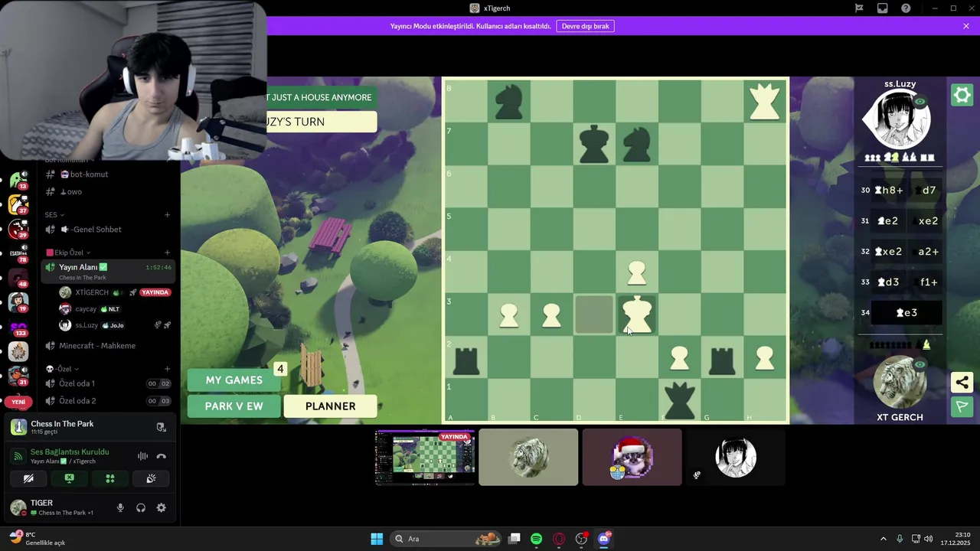Toggle screen share button in voice controls
This screenshot has height=551, width=980.
coord(69,479)
